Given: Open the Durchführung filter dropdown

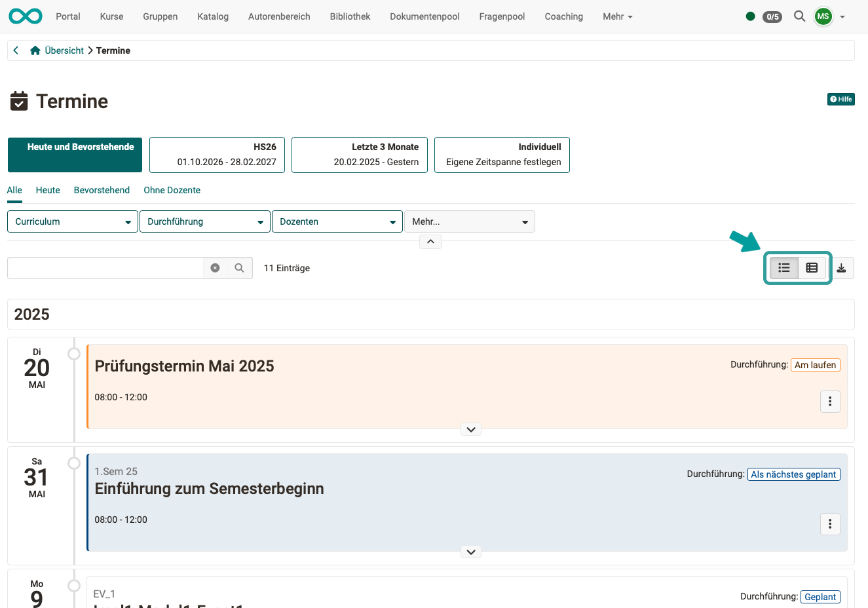Looking at the screenshot, I should click(204, 221).
